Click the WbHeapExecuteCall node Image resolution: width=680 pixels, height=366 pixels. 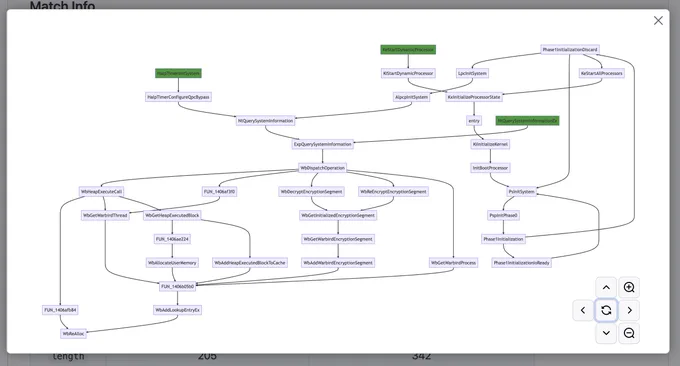tap(101, 192)
